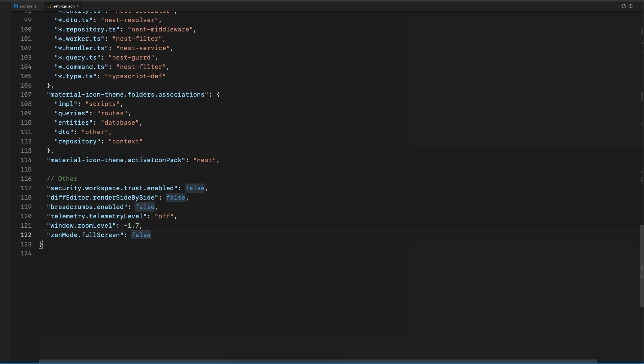Place cursor on the nest activeIconPack value
The height and width of the screenshot is (364, 644).
point(204,160)
